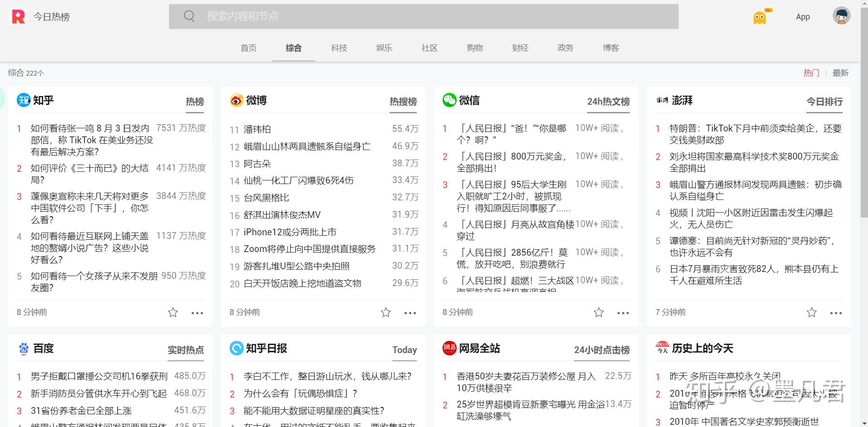Open Weibo topic 阿古朵
The image size is (868, 427).
click(x=257, y=164)
